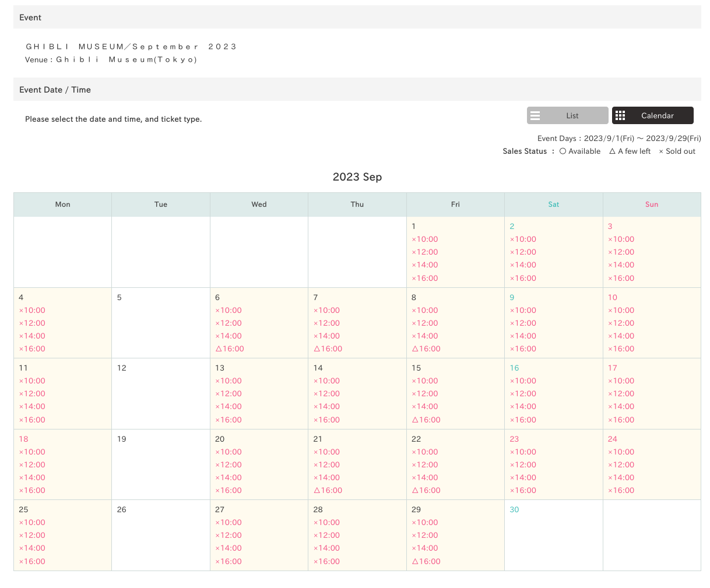The height and width of the screenshot is (588, 710).
Task: Click sold-out 16:00 slot on September 23
Action: (523, 490)
